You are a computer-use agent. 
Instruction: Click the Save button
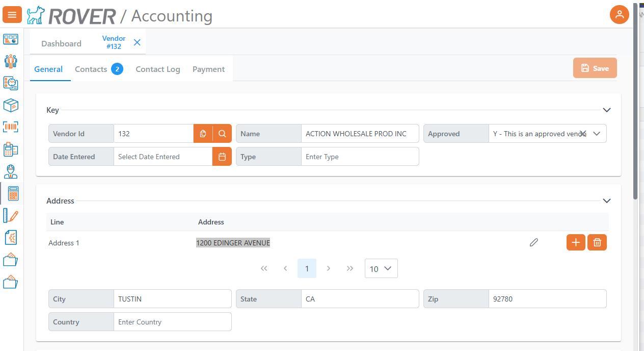tap(595, 68)
